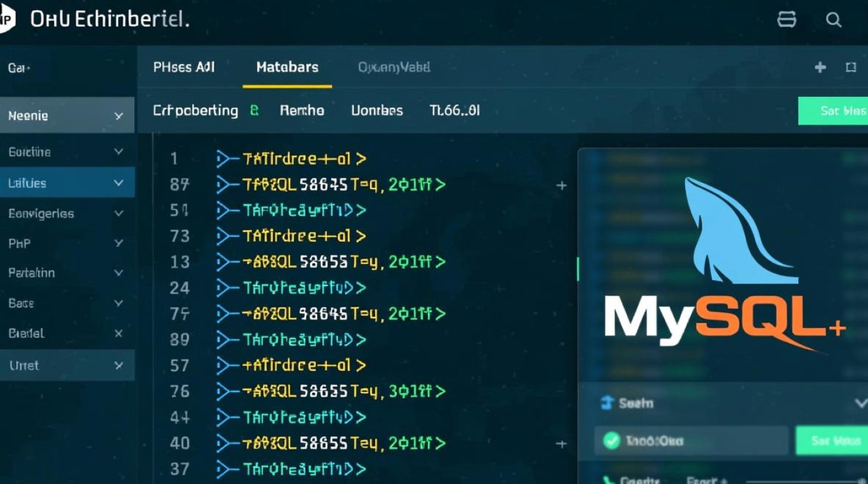Image resolution: width=868 pixels, height=484 pixels.
Task: Expand the Meenie sidebar section
Action: click(x=118, y=115)
